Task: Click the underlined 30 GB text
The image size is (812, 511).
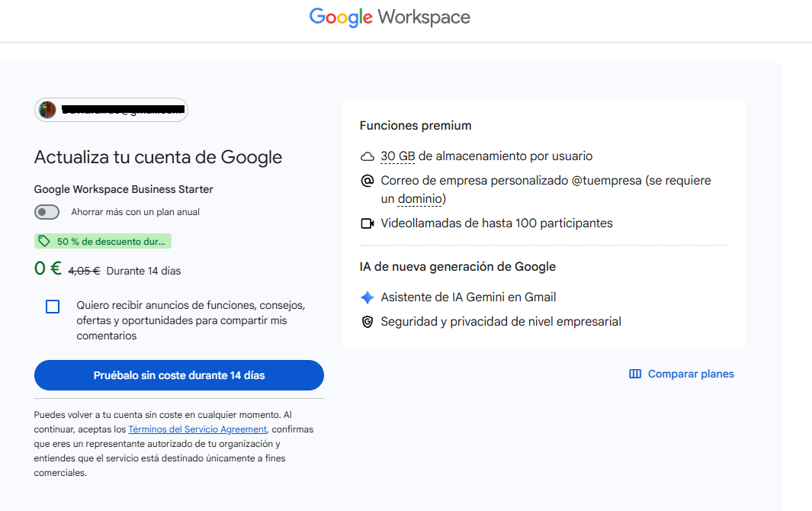Action: click(x=398, y=156)
